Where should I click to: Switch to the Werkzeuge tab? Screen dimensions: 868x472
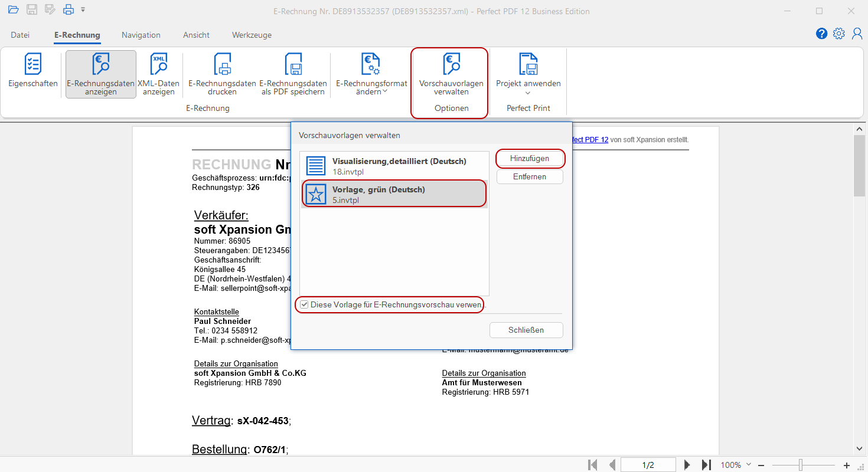252,35
